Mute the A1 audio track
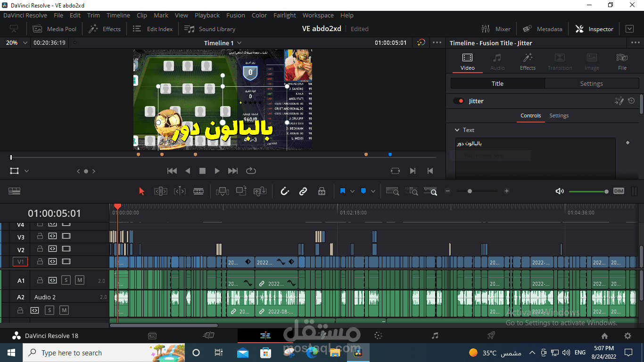This screenshot has width=644, height=362. pos(80,280)
